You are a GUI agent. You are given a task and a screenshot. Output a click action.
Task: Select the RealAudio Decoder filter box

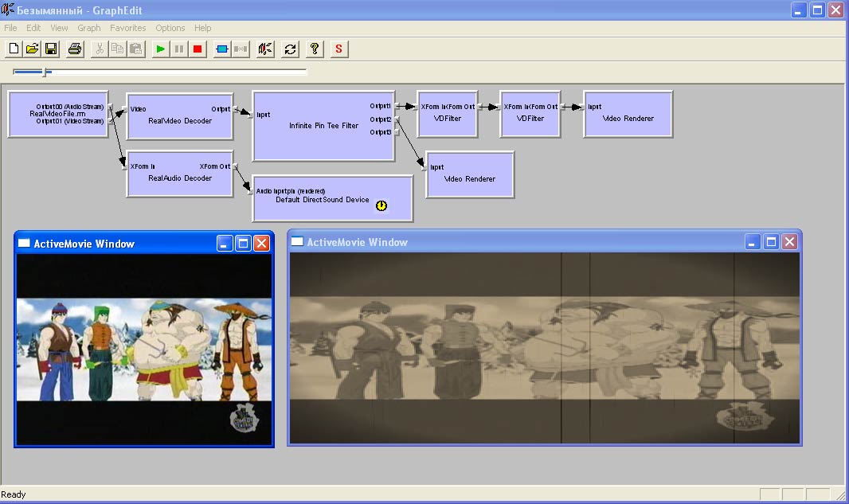[180, 174]
